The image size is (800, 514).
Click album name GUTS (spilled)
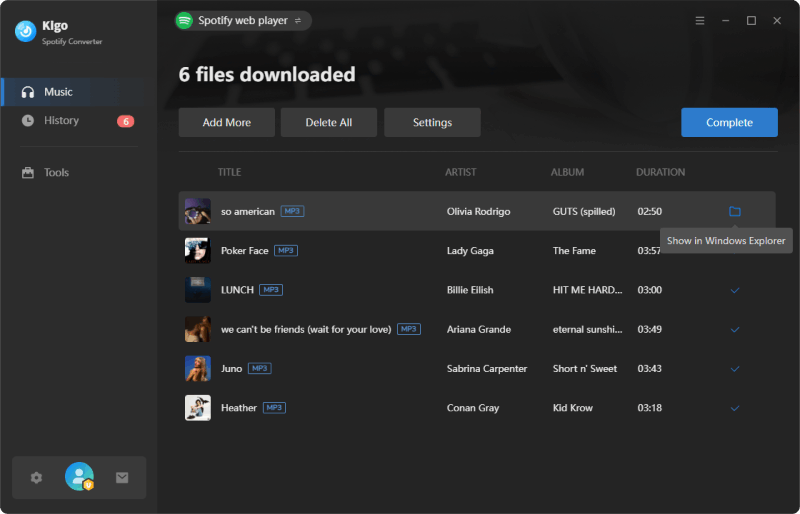tap(584, 211)
